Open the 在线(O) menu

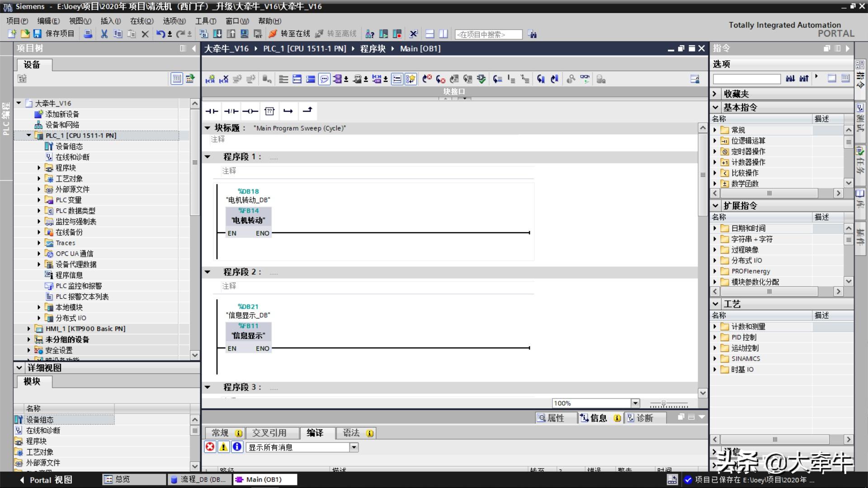(x=142, y=21)
